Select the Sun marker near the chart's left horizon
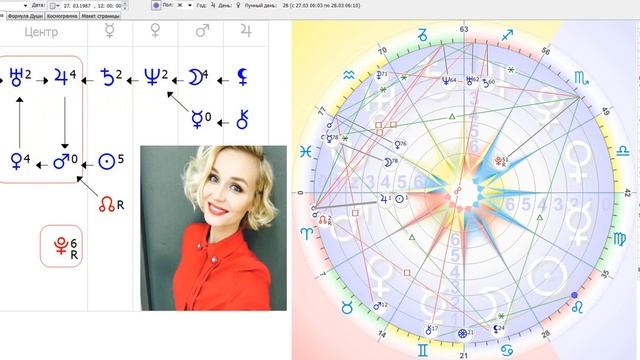 401,198
